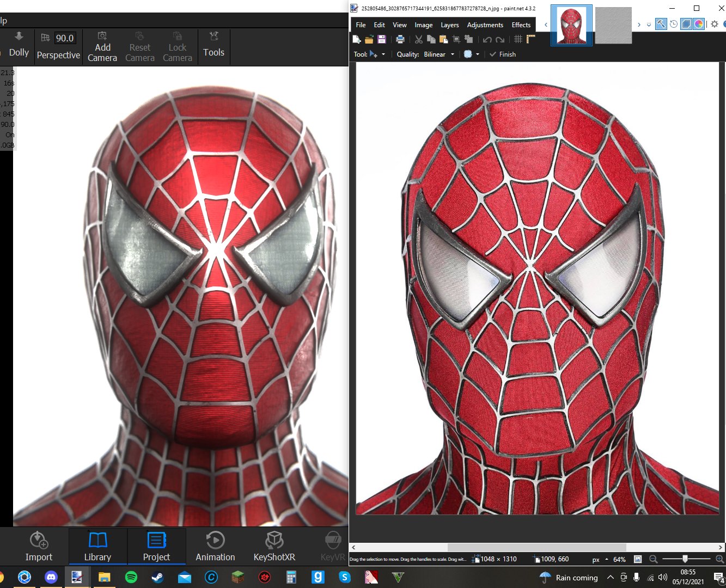This screenshot has width=726, height=588.
Task: Select the Crop to Selection icon
Action: (x=456, y=40)
